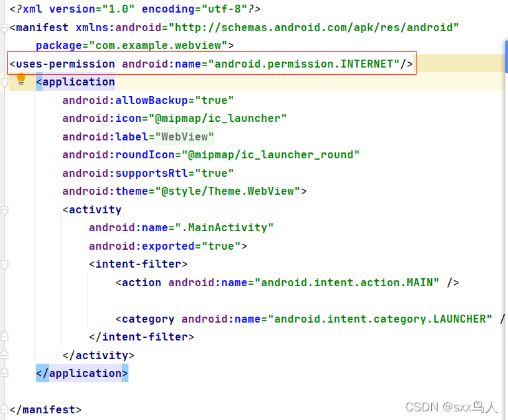Click the android:exported attribute
This screenshot has width=508, height=420.
point(142,246)
